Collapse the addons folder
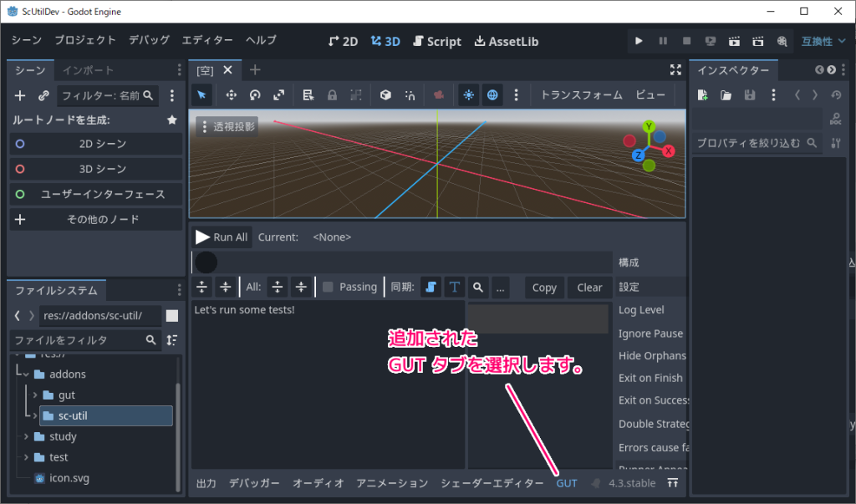Screen dimensions: 856x504 26,374
